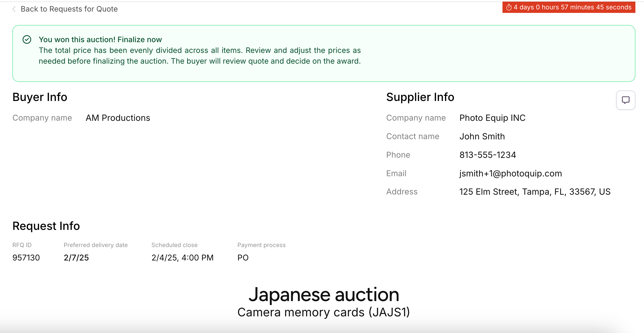Select the supplier email jsmith+1@photoquip.com
Screen dimensions: 644x333
511,173
